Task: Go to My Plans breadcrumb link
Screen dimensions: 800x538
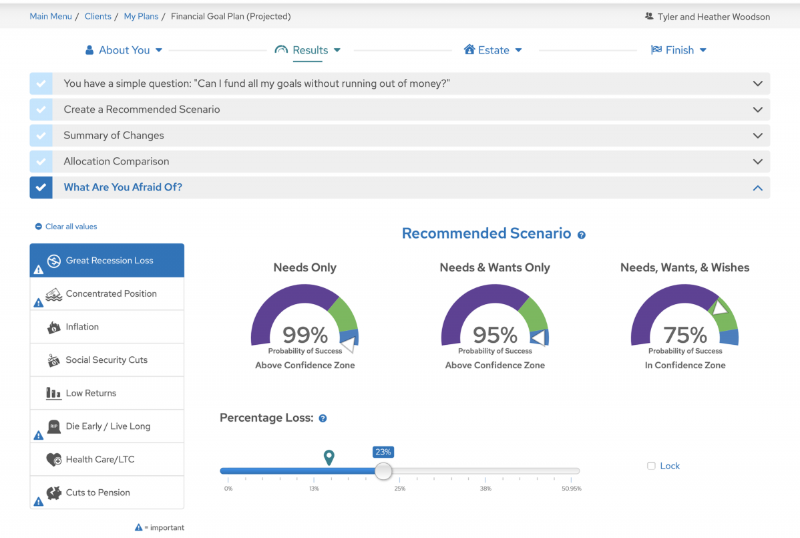Action: coord(141,17)
